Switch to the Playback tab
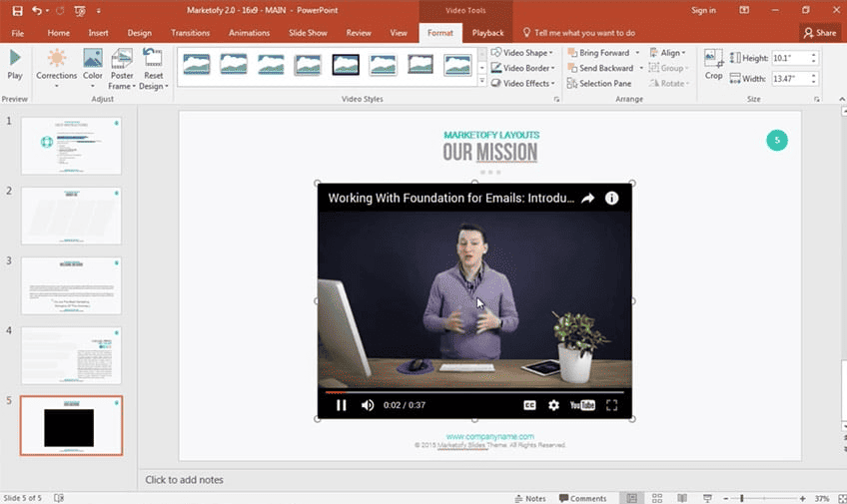This screenshot has height=504, width=847. [487, 33]
